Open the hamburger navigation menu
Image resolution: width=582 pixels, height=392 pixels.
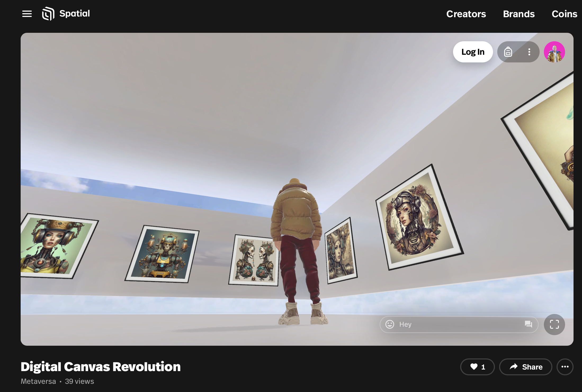coord(27,14)
